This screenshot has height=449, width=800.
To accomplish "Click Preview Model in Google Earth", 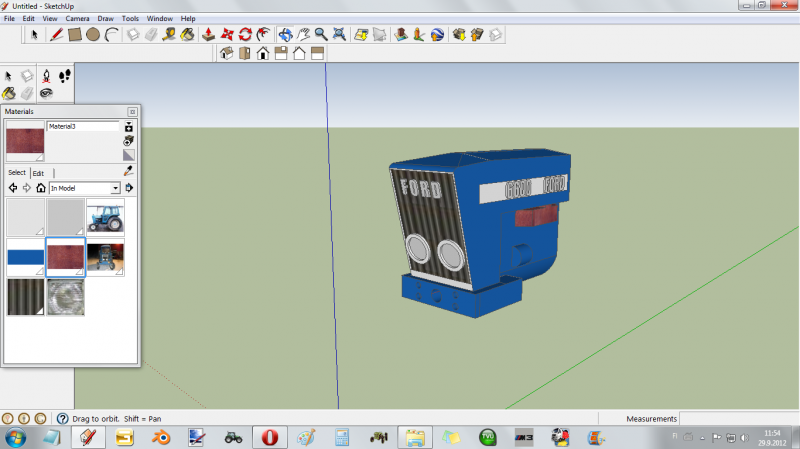I will pos(437,35).
